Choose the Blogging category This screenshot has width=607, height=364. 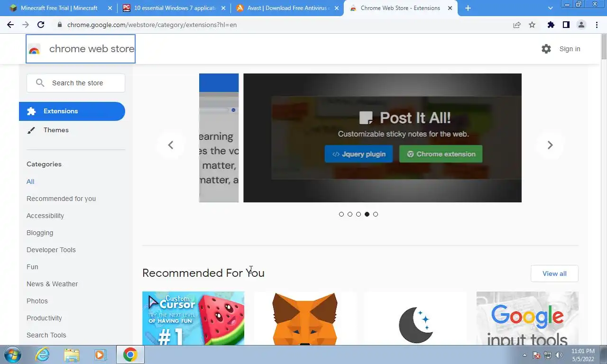[x=40, y=233]
